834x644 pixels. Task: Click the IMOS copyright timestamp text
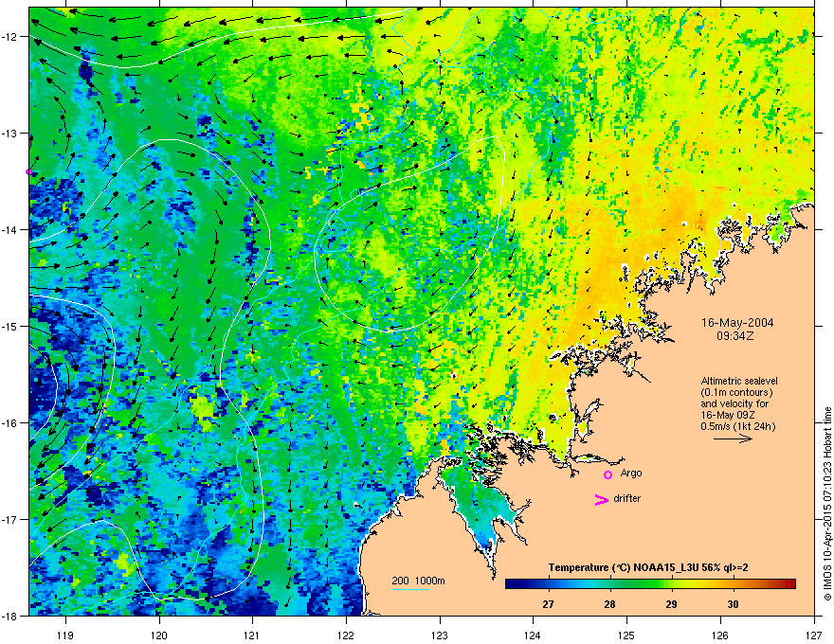coord(827,504)
